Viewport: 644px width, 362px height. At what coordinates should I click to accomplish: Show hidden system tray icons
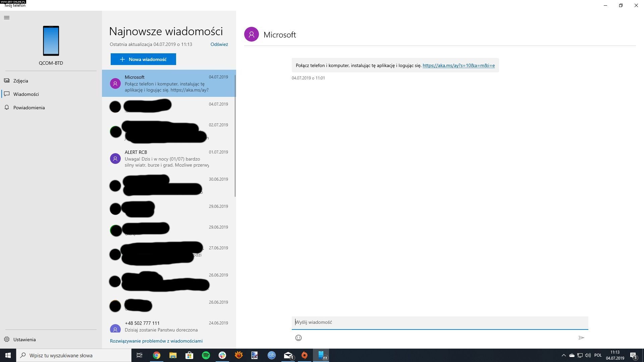563,355
